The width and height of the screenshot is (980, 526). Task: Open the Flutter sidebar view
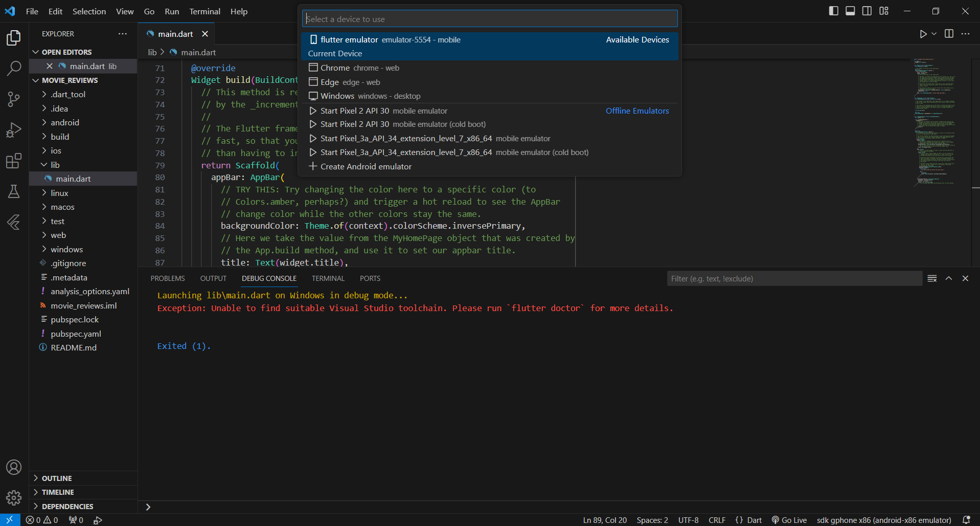click(x=14, y=222)
